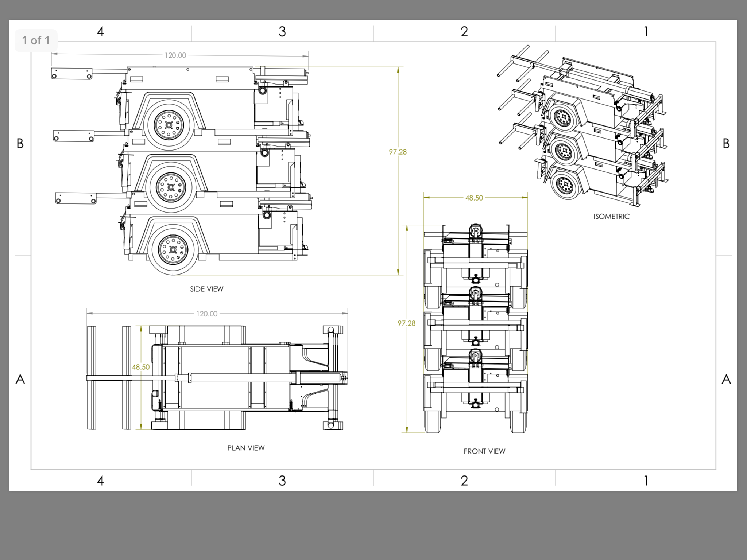
Task: Select the 48.50 width dimension above front view
Action: pyautogui.click(x=474, y=198)
